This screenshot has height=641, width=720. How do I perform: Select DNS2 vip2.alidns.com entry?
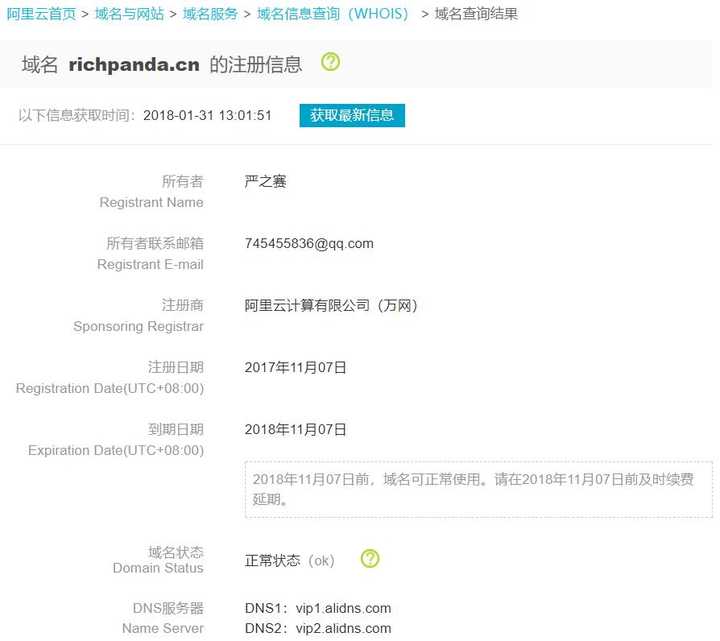318,628
